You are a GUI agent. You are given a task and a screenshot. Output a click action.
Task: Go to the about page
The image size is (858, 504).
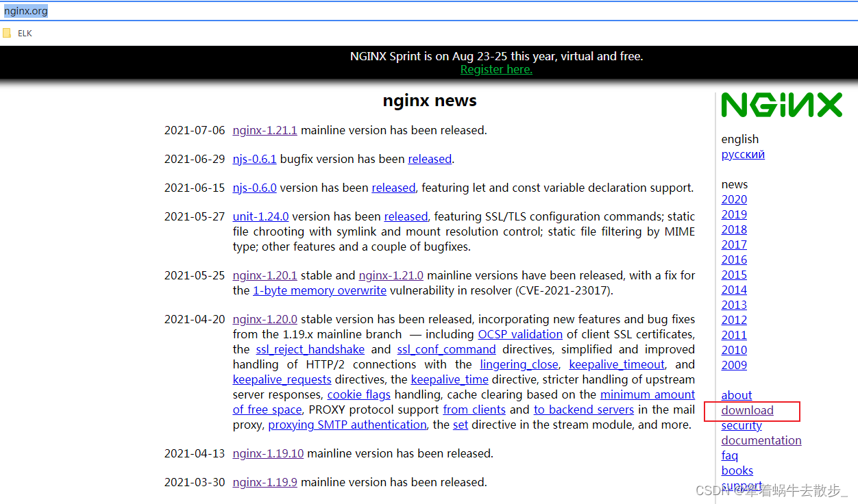737,395
